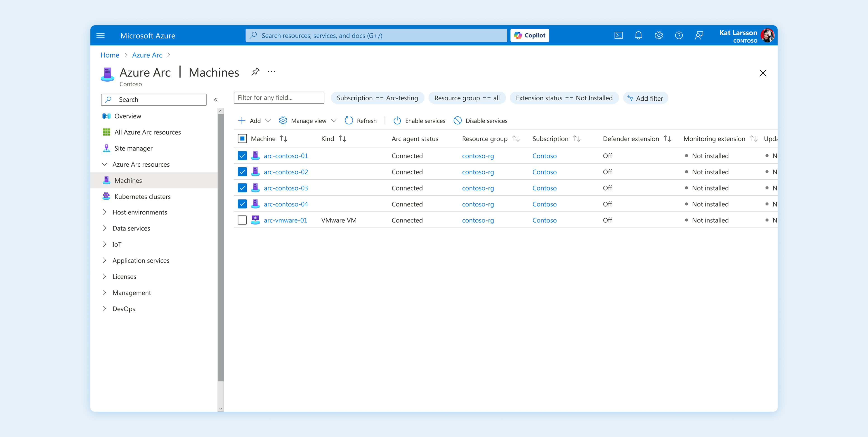Image resolution: width=868 pixels, height=437 pixels.
Task: Select Kubernetes clusters in the sidebar
Action: (142, 196)
